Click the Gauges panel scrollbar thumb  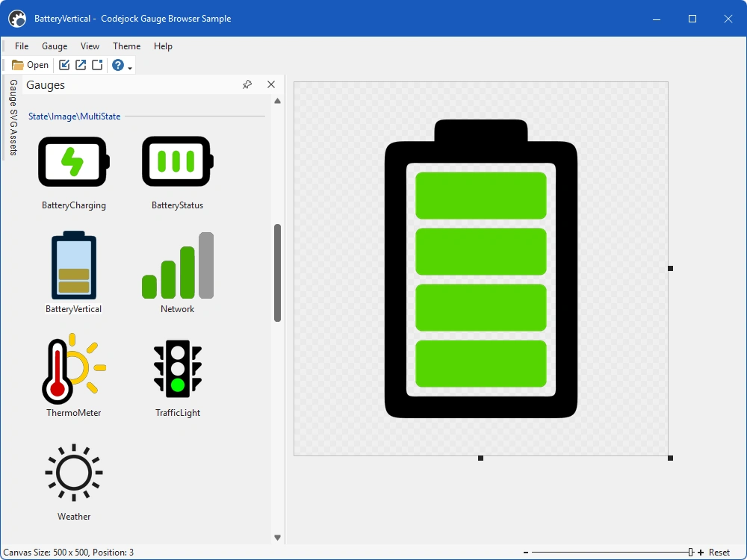277,273
